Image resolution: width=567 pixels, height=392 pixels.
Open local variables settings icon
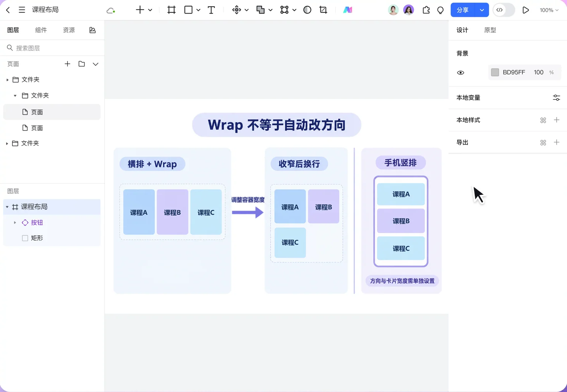click(x=556, y=98)
